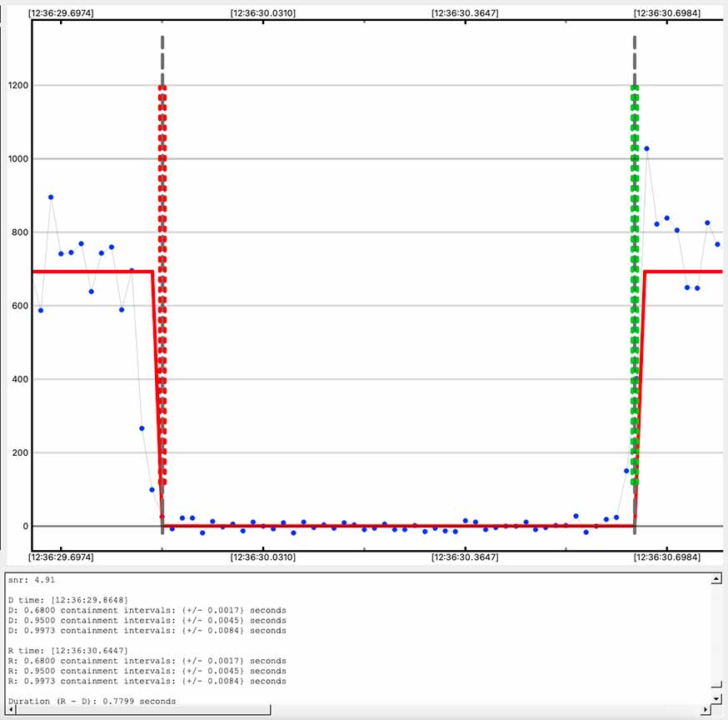728x720 pixels.
Task: Click the 'D: 0.9500 containment intervals' line
Action: (147, 621)
